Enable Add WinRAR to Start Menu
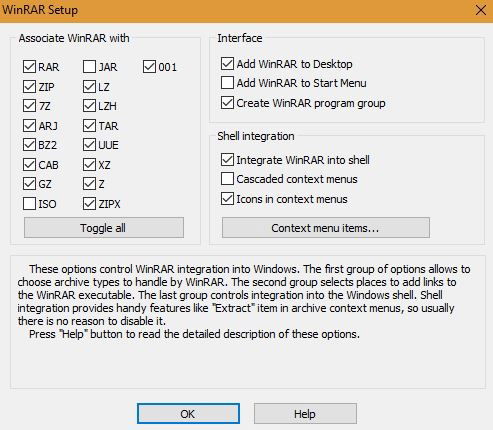 tap(227, 83)
